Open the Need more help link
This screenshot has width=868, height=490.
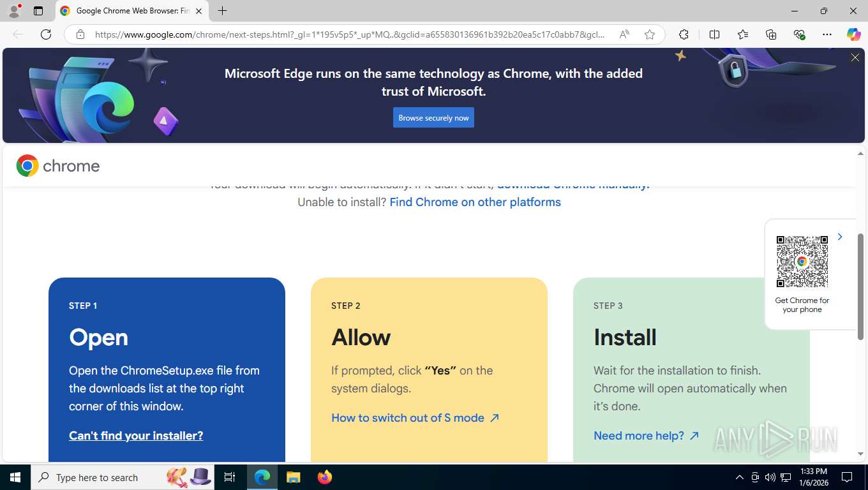tap(647, 436)
